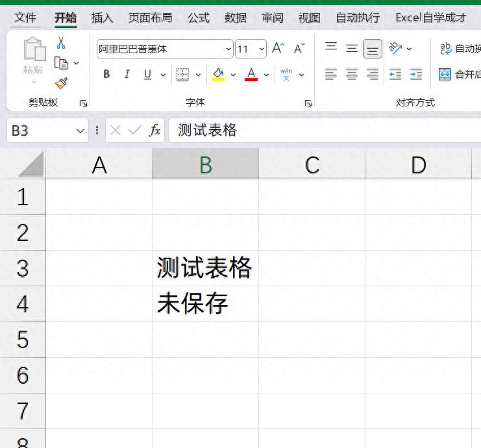Decrease indent icon
Image resolution: width=481 pixels, height=448 pixels.
pyautogui.click(x=395, y=74)
